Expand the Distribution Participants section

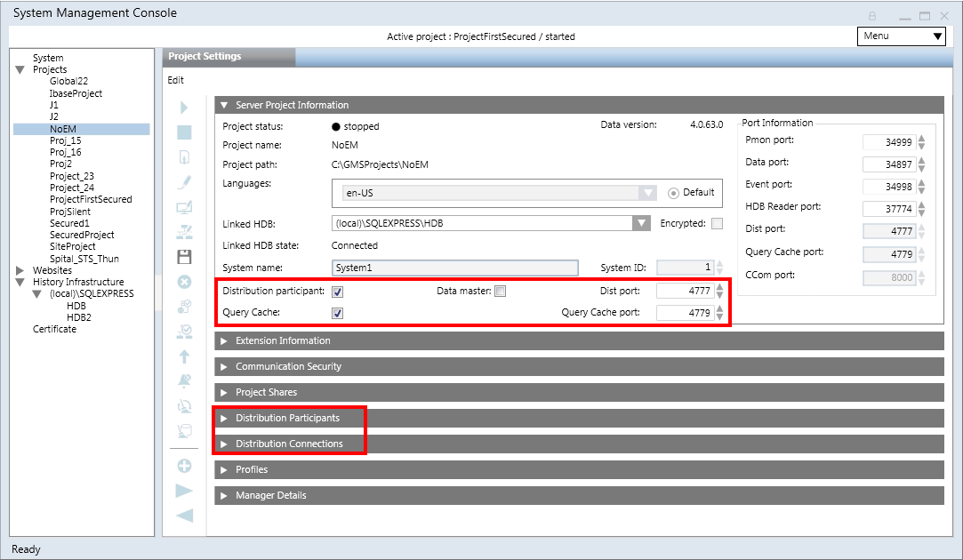click(x=287, y=418)
